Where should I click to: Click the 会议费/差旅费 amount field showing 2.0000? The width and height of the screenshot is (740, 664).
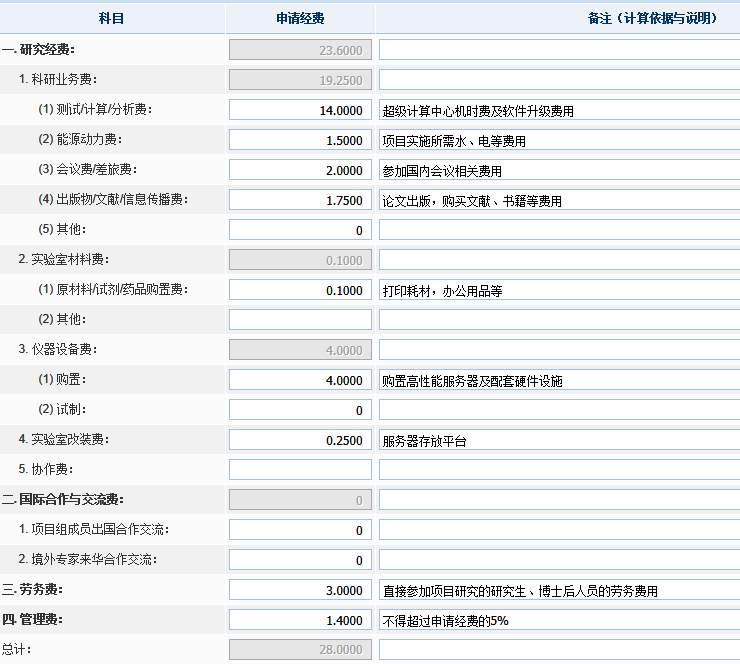(x=300, y=170)
